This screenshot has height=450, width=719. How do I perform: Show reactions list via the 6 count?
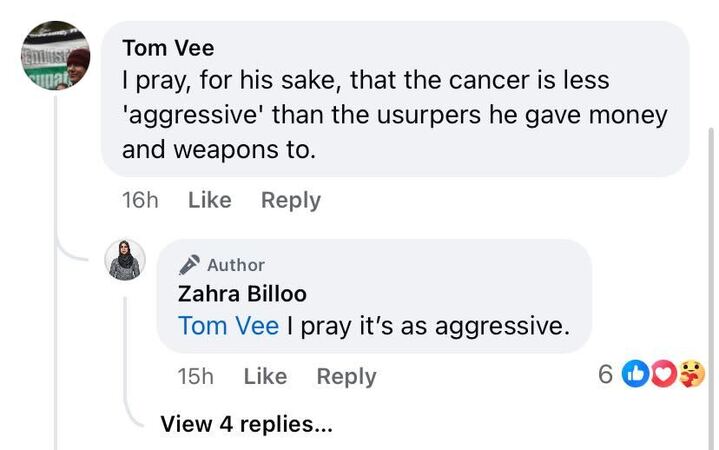[x=605, y=374]
